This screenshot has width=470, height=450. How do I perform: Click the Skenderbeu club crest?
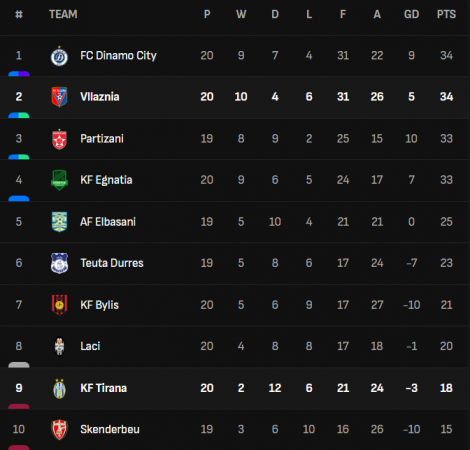(59, 430)
